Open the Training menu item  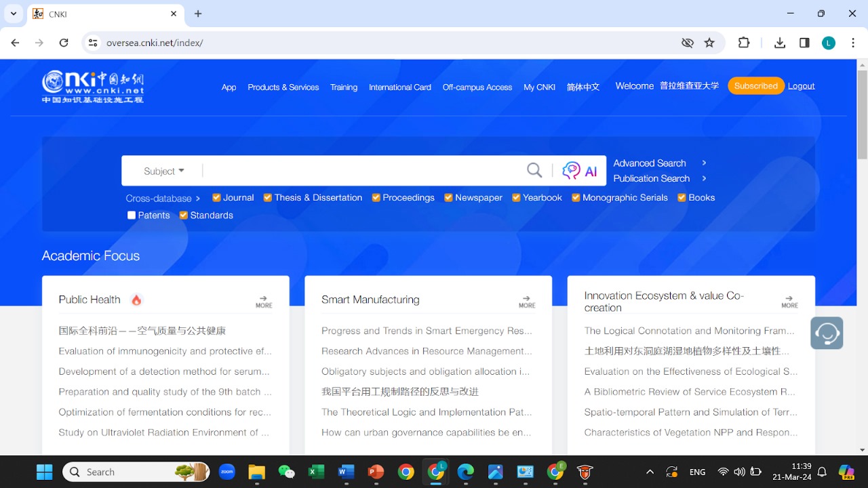(x=344, y=87)
